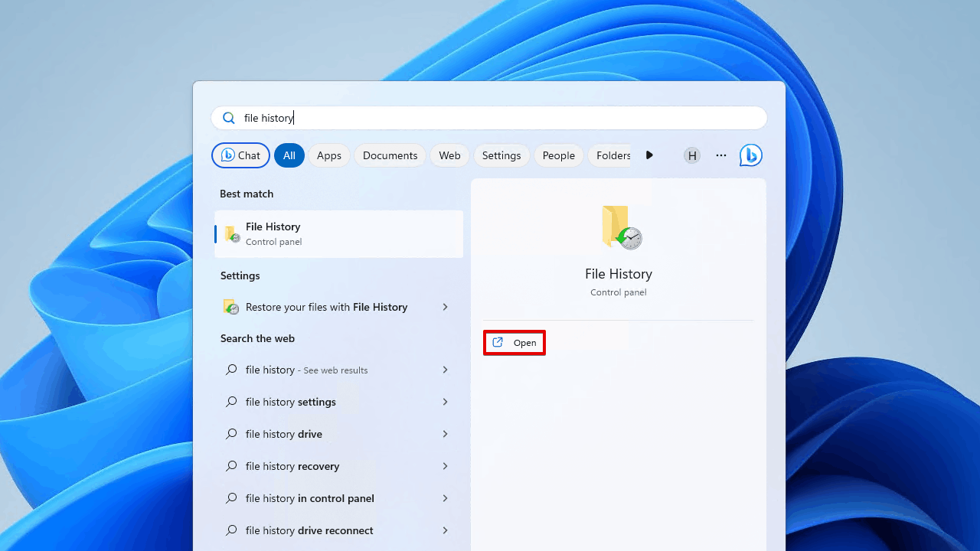Image resolution: width=980 pixels, height=551 pixels.
Task: Click the search magnifier icon in search box
Action: pos(228,118)
